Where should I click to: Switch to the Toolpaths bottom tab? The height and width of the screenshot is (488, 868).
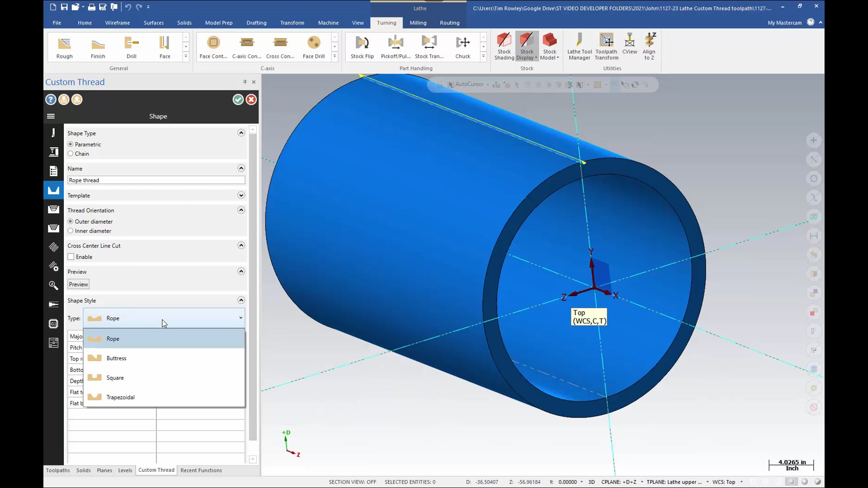(x=58, y=470)
